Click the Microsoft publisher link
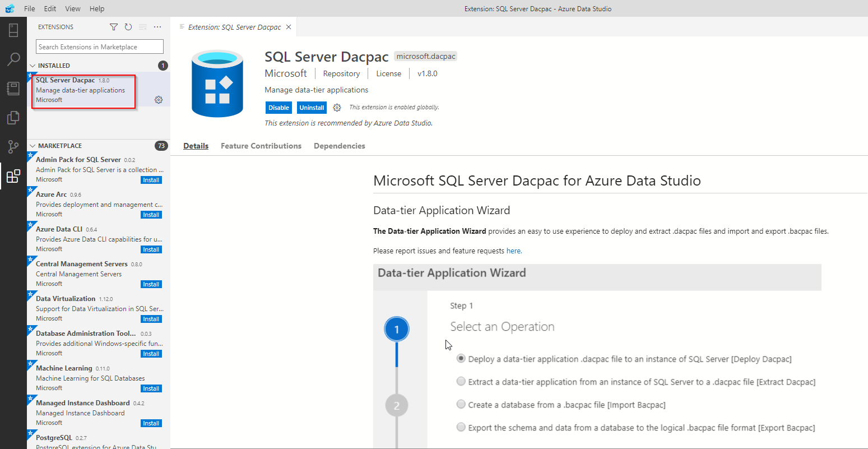This screenshot has height=449, width=868. 286,73
